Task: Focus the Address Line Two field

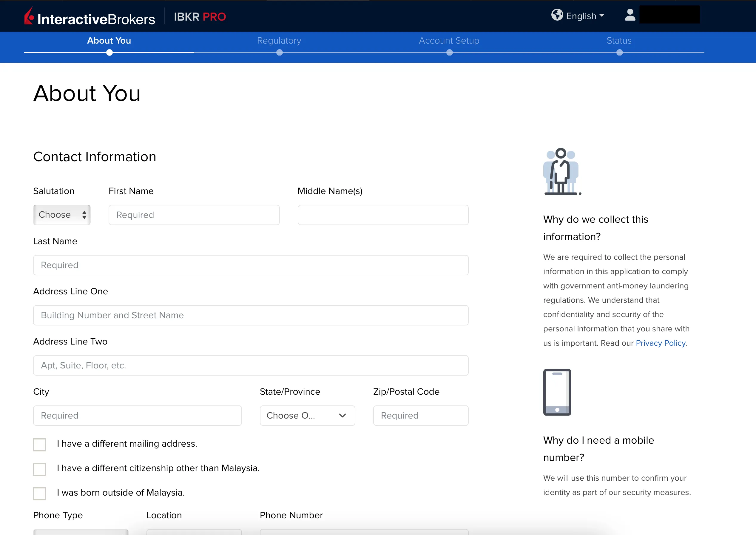Action: 251,365
